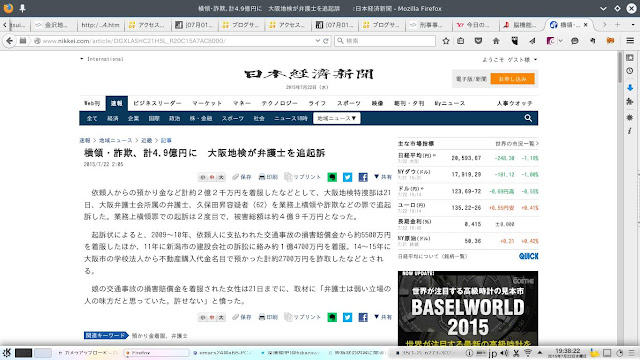Click the volume speaker tray icon
Viewport: 640px width, 360px height.
click(504, 353)
